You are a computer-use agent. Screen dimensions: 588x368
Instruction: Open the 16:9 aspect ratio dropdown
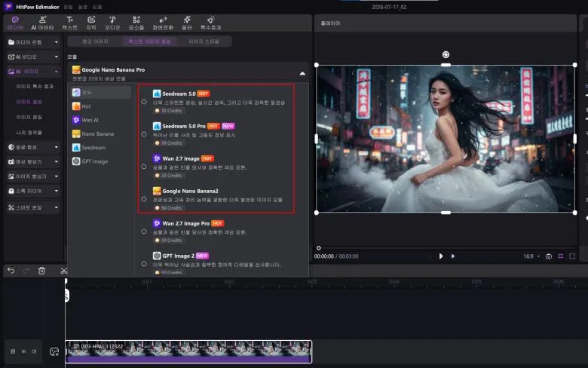[x=531, y=256]
